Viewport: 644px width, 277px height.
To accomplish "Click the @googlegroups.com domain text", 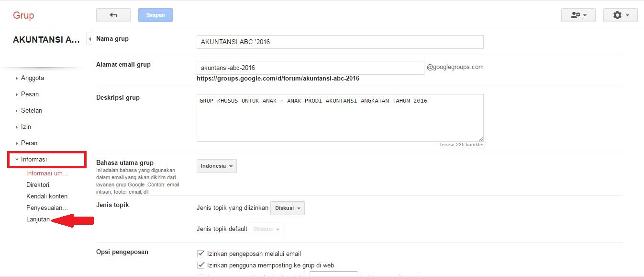I will (x=455, y=67).
